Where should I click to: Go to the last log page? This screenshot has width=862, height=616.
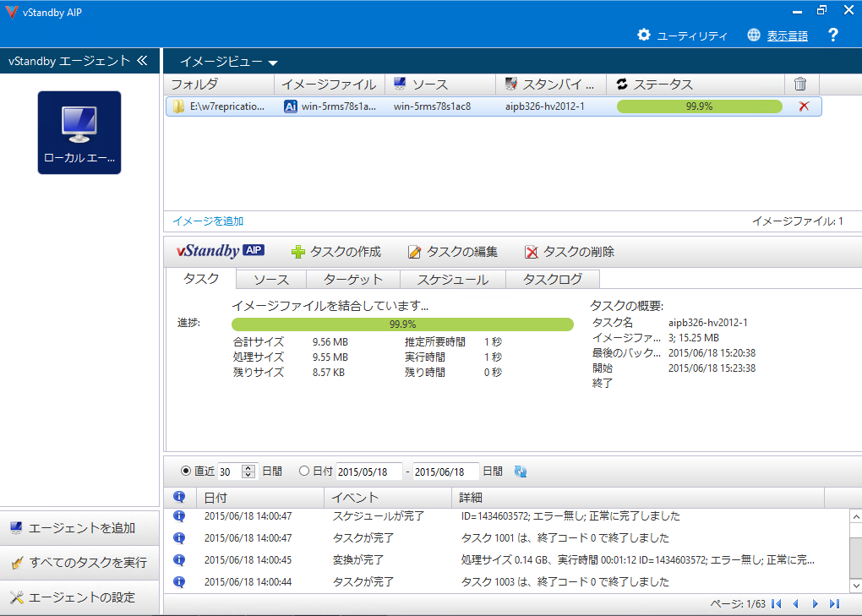[834, 603]
